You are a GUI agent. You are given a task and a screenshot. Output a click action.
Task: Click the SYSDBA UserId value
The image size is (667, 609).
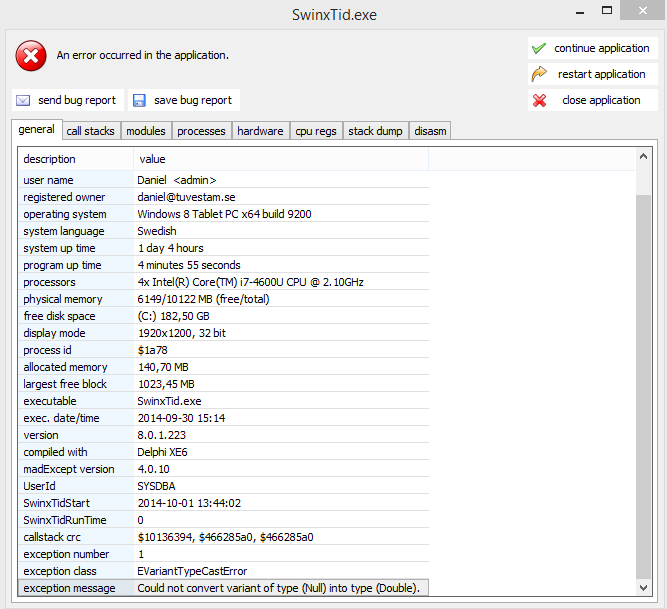click(x=156, y=486)
